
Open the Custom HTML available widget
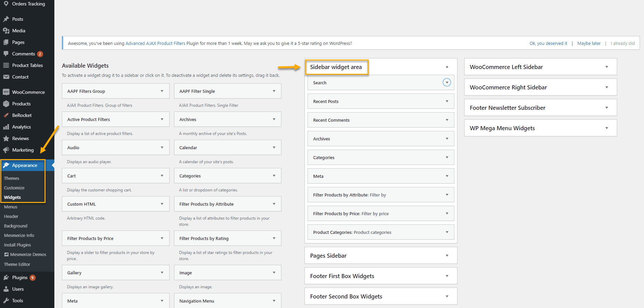tap(116, 204)
